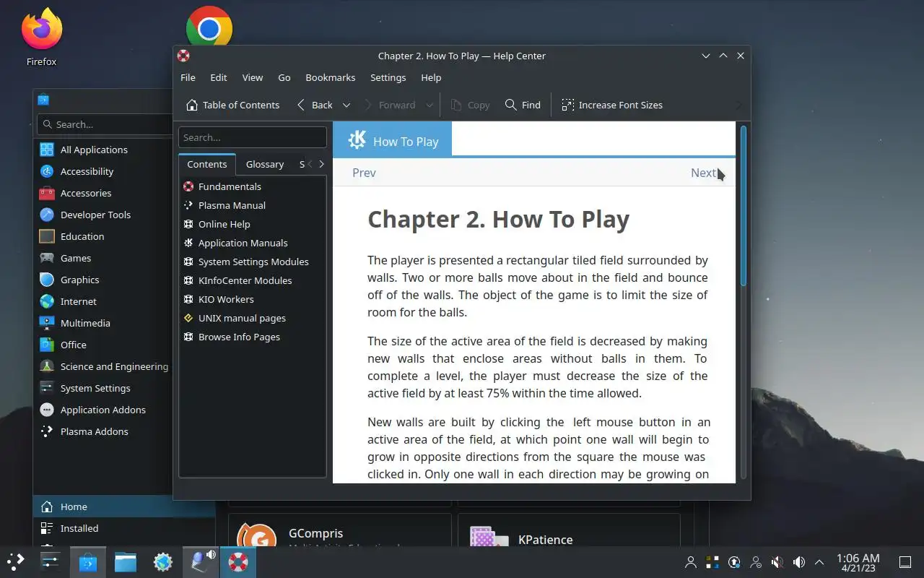The height and width of the screenshot is (578, 924).
Task: Click the help page vertical scrollbar
Action: [743, 206]
